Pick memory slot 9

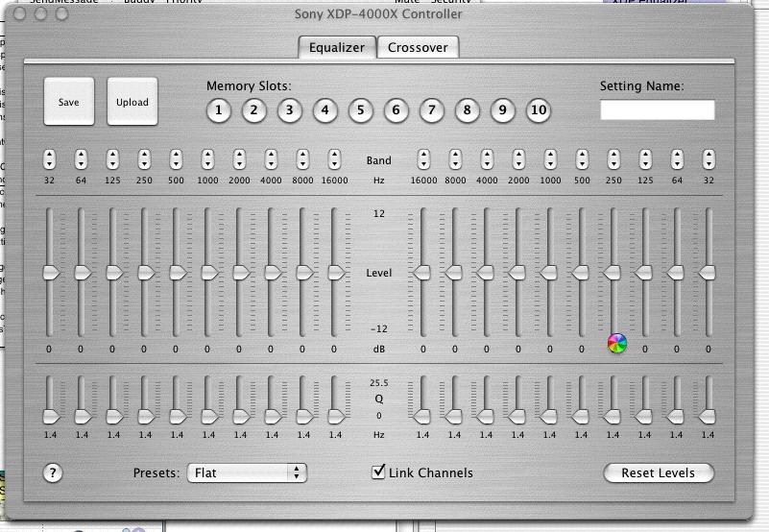[503, 110]
